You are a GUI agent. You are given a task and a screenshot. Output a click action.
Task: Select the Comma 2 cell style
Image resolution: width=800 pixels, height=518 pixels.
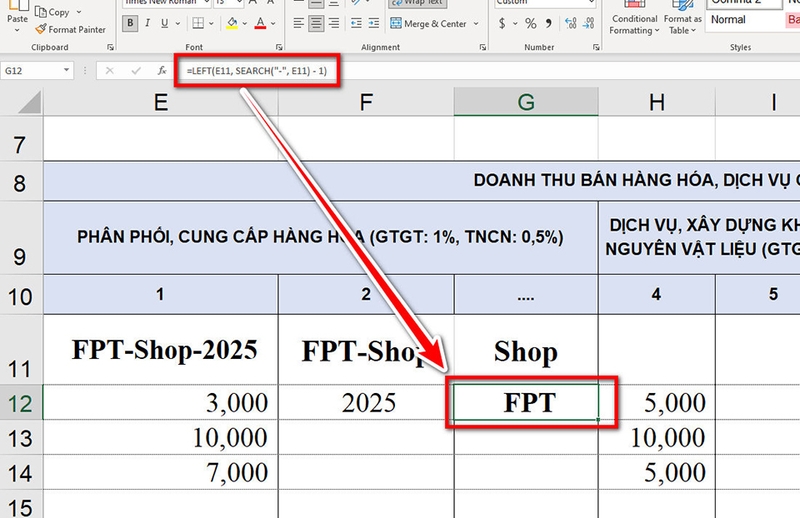744,3
